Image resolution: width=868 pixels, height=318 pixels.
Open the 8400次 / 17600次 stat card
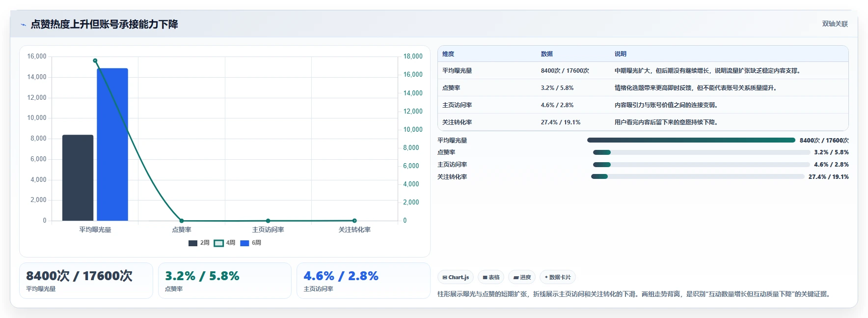pos(86,281)
